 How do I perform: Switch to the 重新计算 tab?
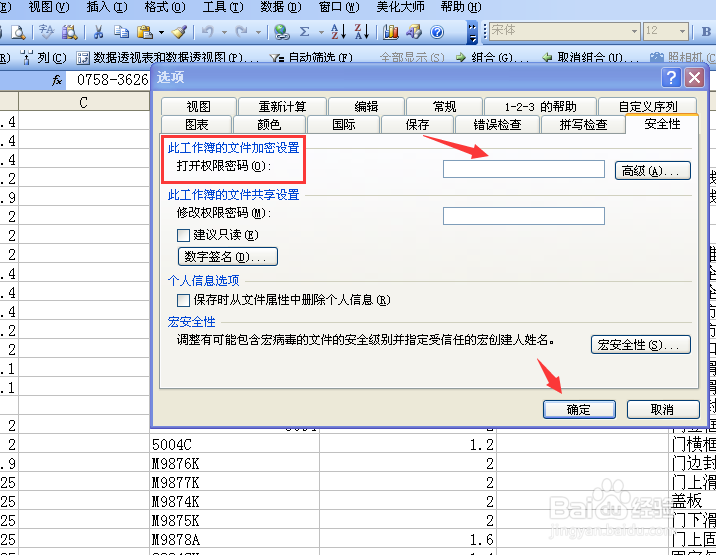(282, 106)
